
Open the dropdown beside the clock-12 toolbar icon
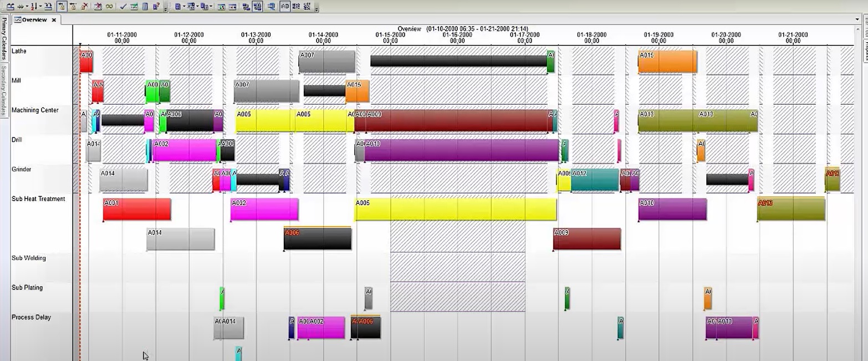pos(197,6)
